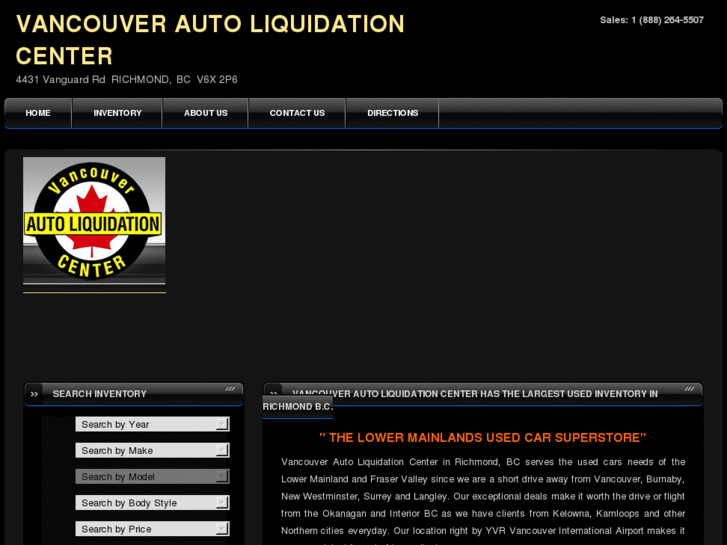Open the Search by Model dropdown
Viewport: 727px width, 545px height.
tap(153, 476)
